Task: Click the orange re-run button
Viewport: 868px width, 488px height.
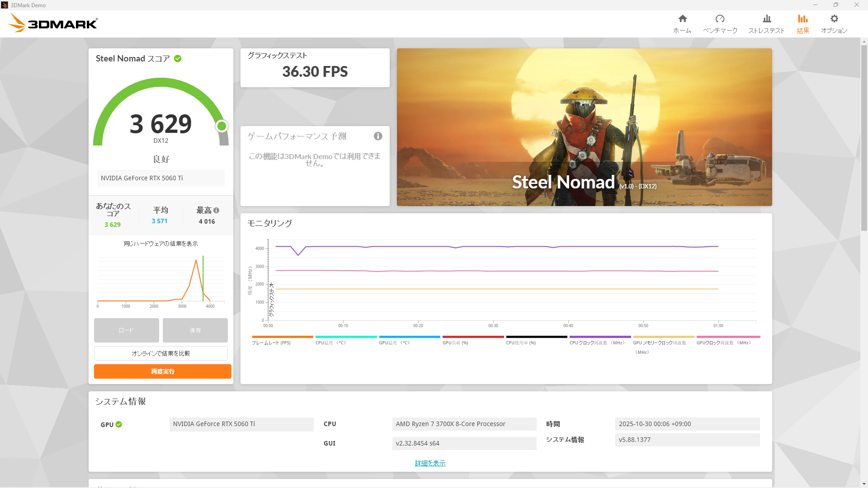Action: [x=162, y=371]
